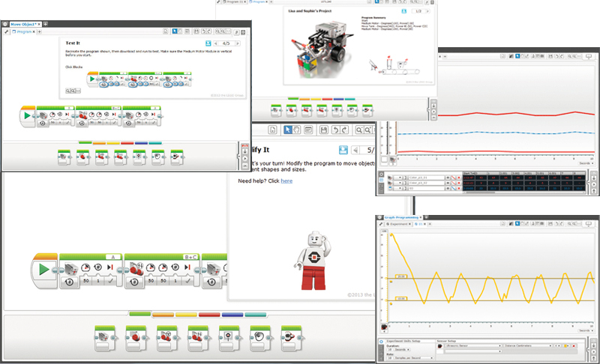Toggle eye visibility for first Color dataset row
Screen dimensions: 600x364
click(447, 178)
